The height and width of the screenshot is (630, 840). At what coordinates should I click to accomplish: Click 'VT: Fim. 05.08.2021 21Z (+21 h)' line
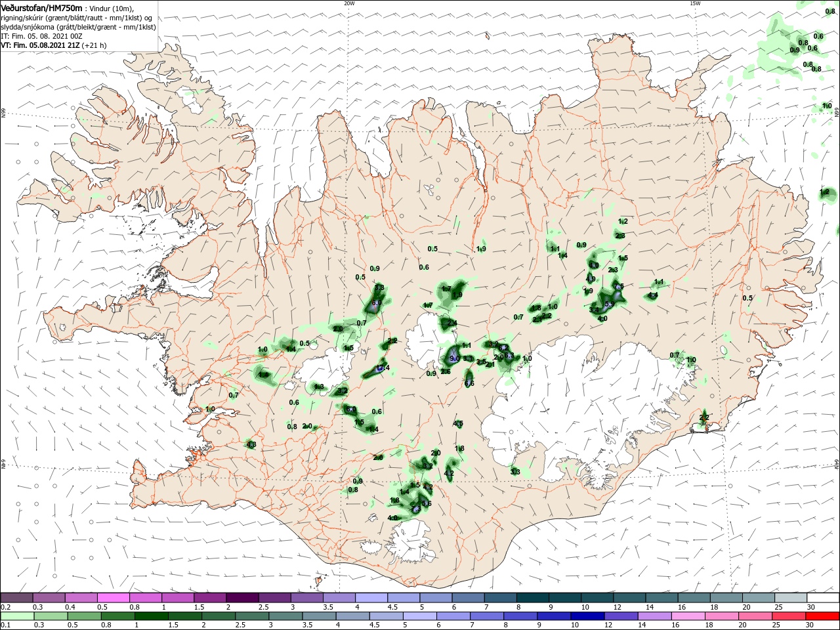[x=54, y=45]
